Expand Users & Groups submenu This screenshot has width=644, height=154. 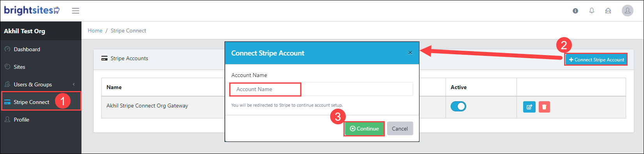pos(73,84)
